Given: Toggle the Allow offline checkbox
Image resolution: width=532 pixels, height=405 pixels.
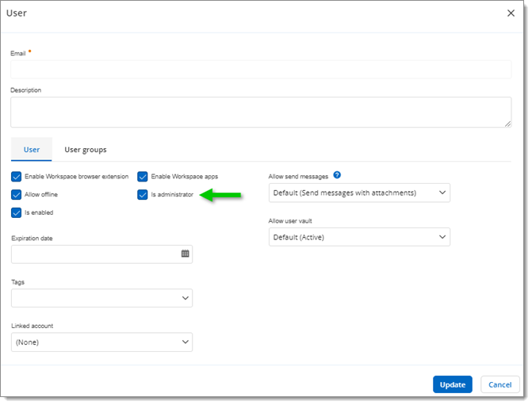Looking at the screenshot, I should click(x=17, y=194).
